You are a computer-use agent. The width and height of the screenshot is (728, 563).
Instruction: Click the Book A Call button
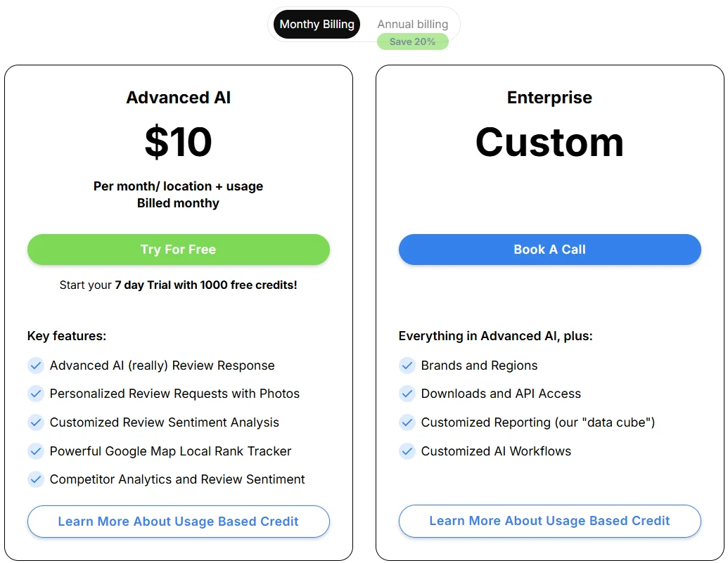tap(549, 250)
